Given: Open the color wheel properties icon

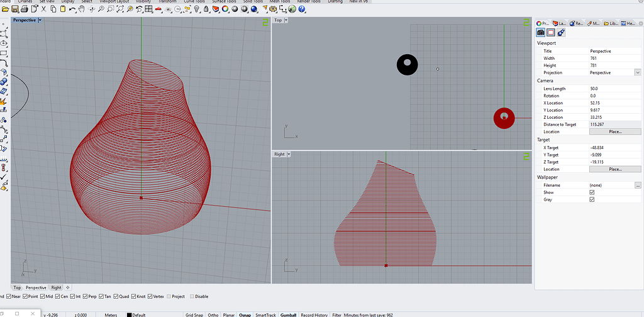Looking at the screenshot, I should pos(225,9).
